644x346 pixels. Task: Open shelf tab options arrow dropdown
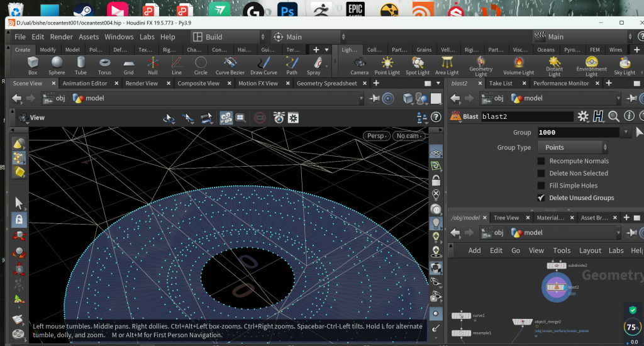tap(327, 50)
